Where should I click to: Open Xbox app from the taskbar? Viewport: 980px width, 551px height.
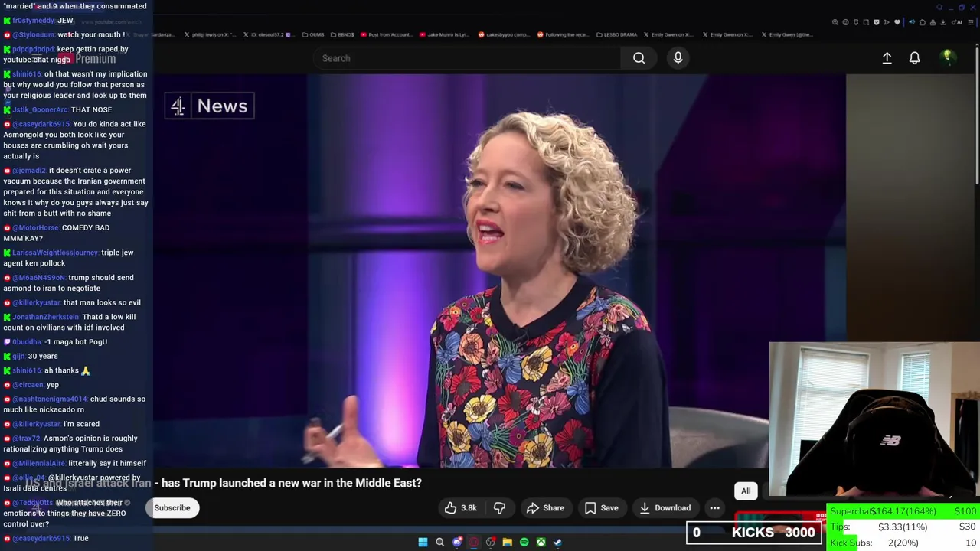click(541, 542)
